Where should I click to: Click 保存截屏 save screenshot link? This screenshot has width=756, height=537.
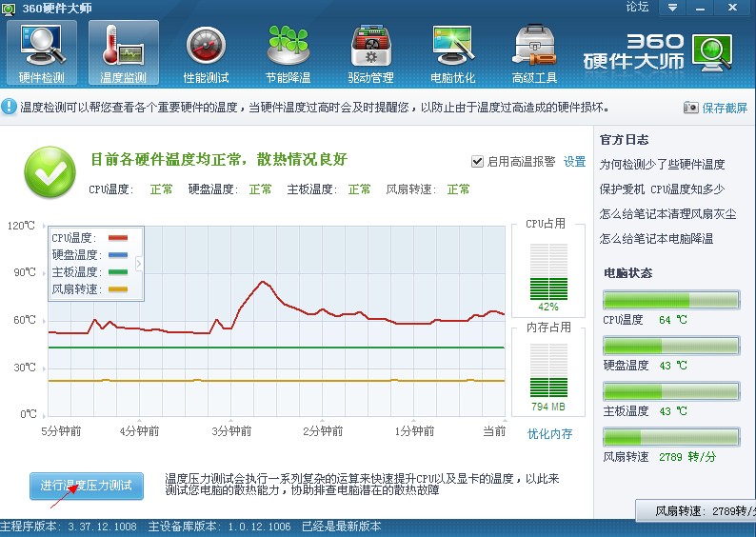click(725, 108)
